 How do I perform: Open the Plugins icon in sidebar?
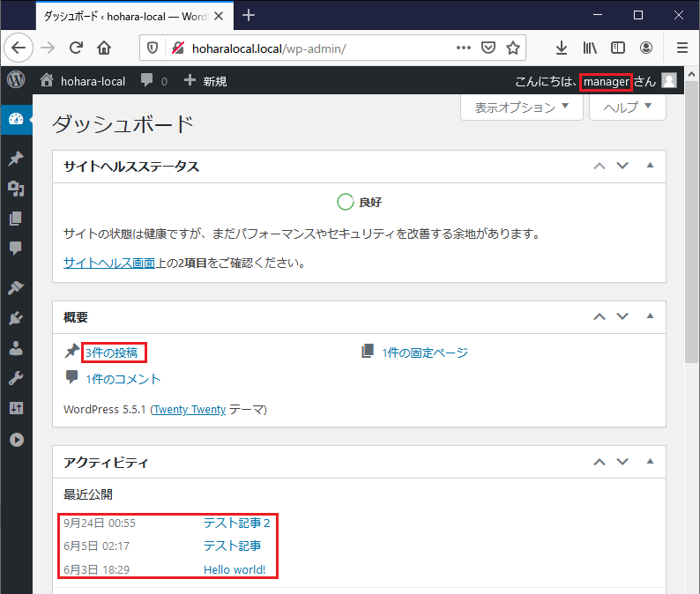click(x=15, y=318)
